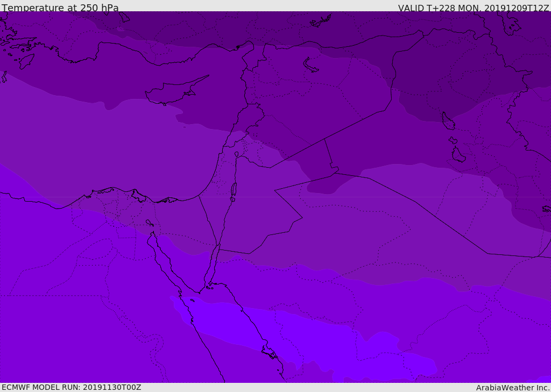Click the 'ArabiaWeather Inc' credit text
Screen dimensions: 551x392
(512, 388)
